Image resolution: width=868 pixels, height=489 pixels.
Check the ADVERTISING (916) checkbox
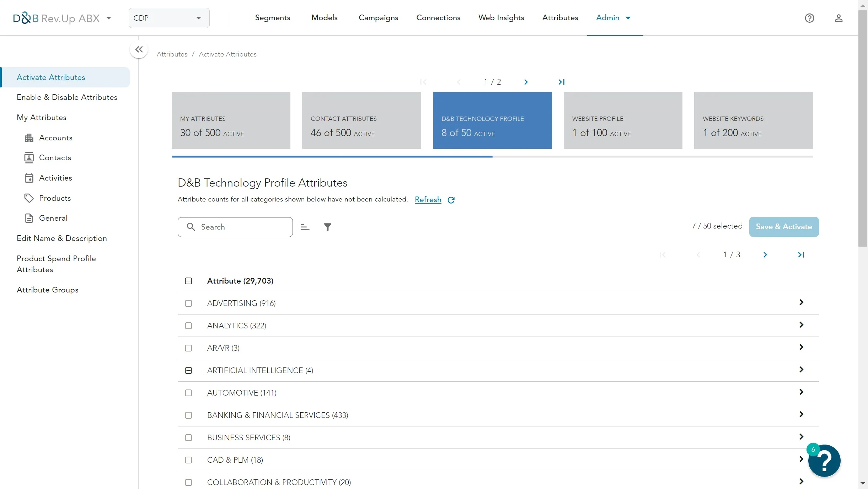(188, 303)
